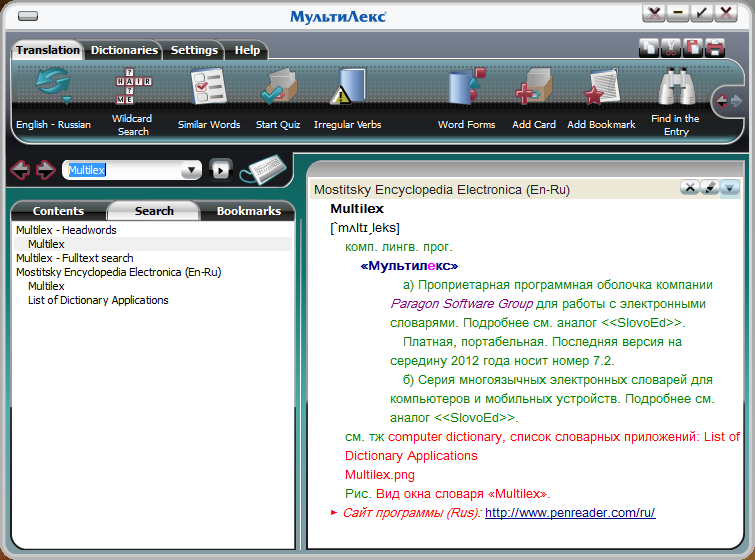This screenshot has width=755, height=560.
Task: Click the English - Russian direction icon
Action: (x=52, y=87)
